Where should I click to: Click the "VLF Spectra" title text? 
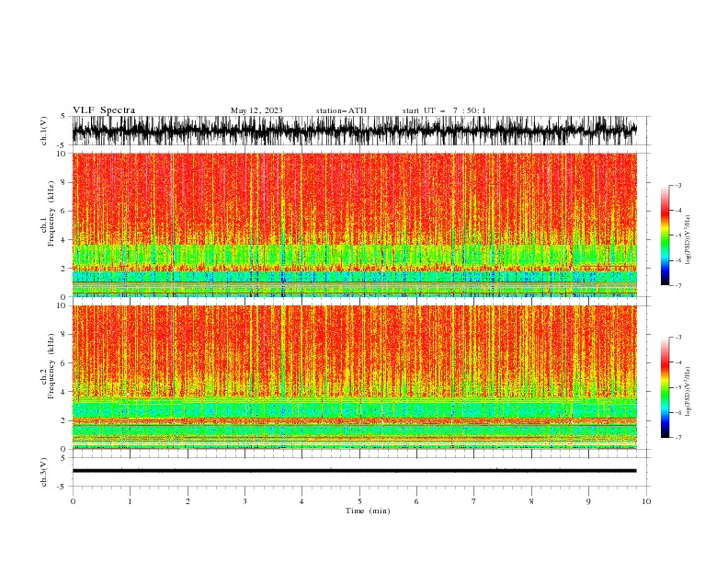(104, 110)
